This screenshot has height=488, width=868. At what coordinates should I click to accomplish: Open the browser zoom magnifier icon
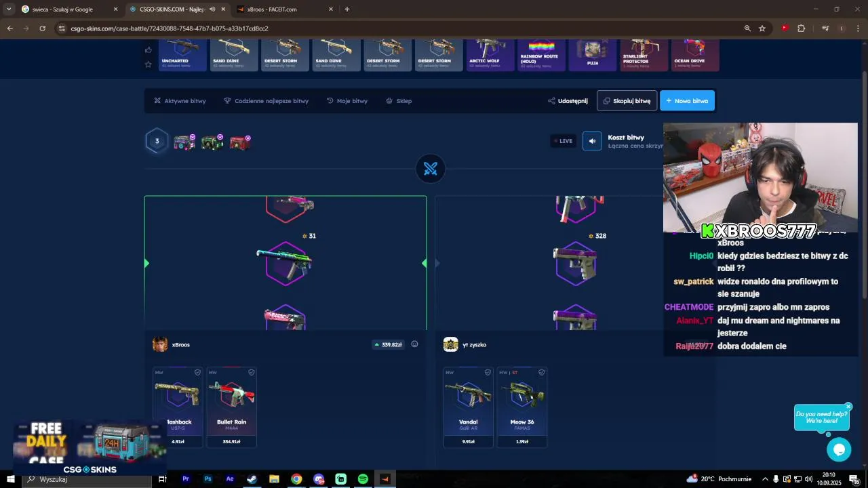coord(747,28)
